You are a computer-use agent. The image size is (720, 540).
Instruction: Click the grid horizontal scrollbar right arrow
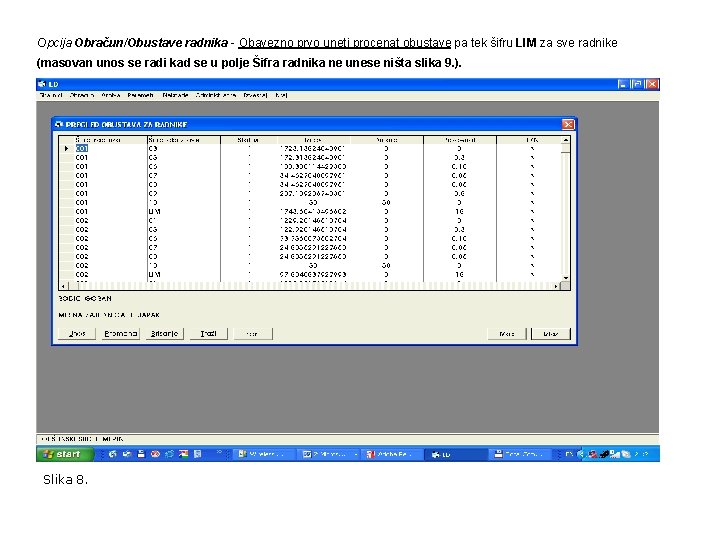pyautogui.click(x=557, y=286)
